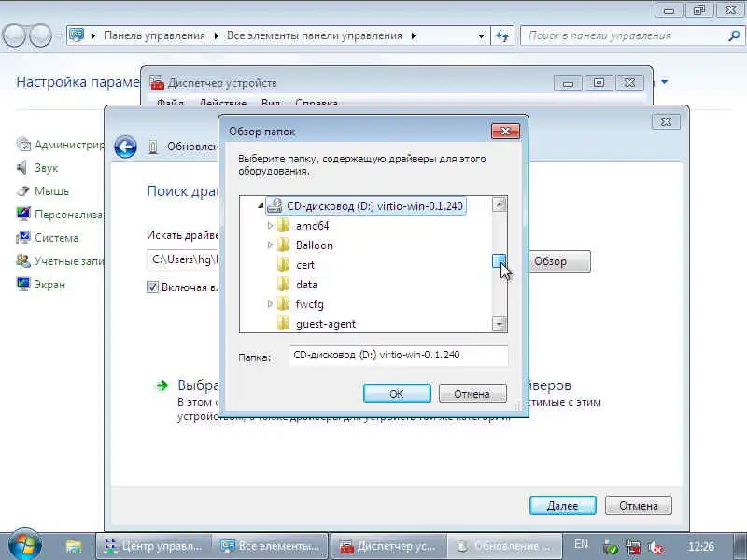Expand the Balloon folder node
This screenshot has width=747, height=560.
pos(270,245)
